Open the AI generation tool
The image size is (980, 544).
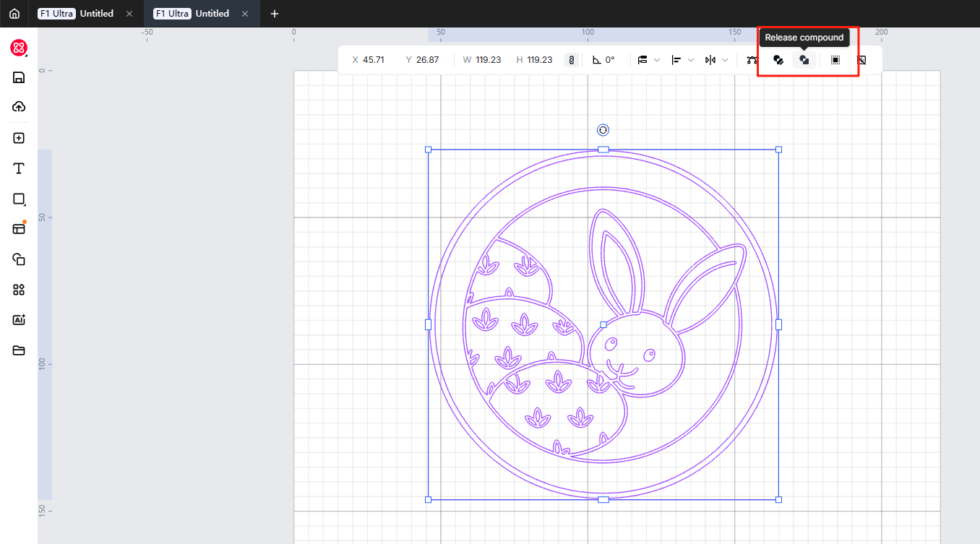[x=19, y=319]
